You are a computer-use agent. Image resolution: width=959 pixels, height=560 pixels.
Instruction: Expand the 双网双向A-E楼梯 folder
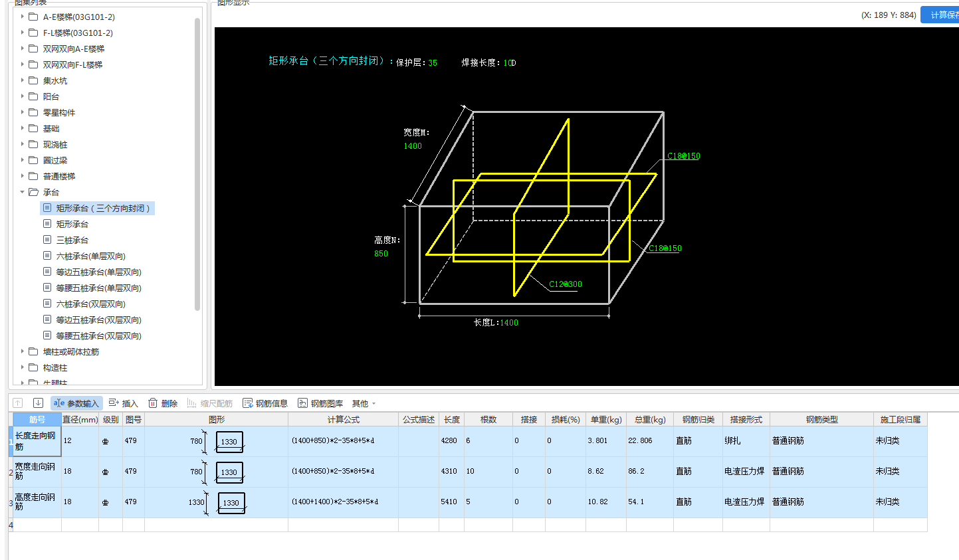(x=23, y=48)
